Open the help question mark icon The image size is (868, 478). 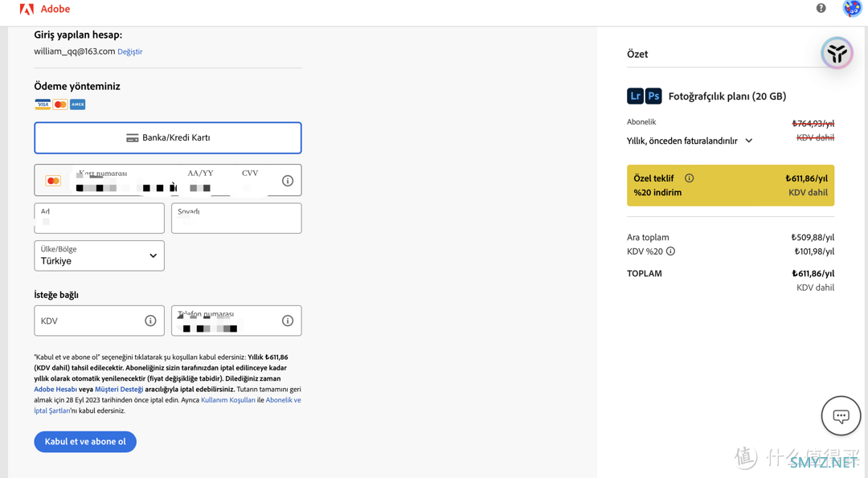coord(821,8)
